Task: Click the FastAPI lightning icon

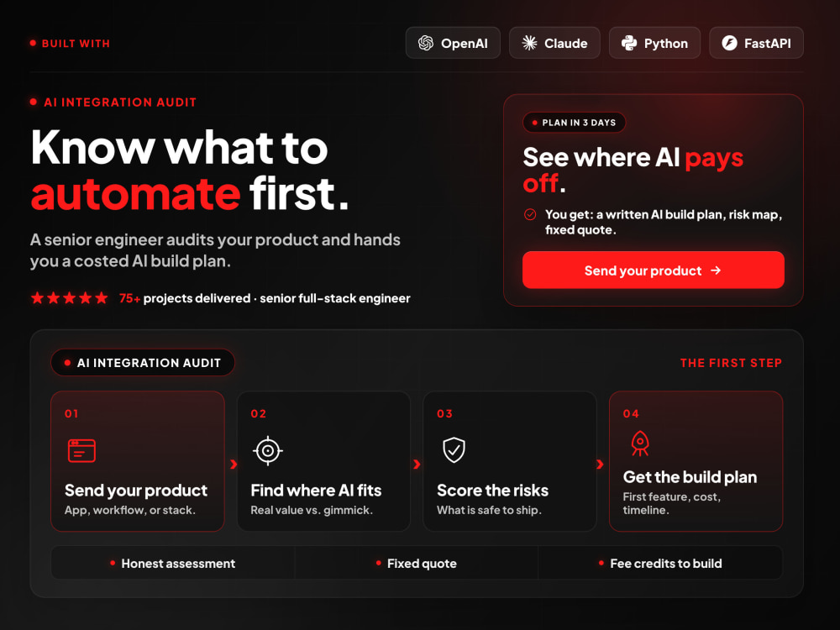Action: point(729,43)
